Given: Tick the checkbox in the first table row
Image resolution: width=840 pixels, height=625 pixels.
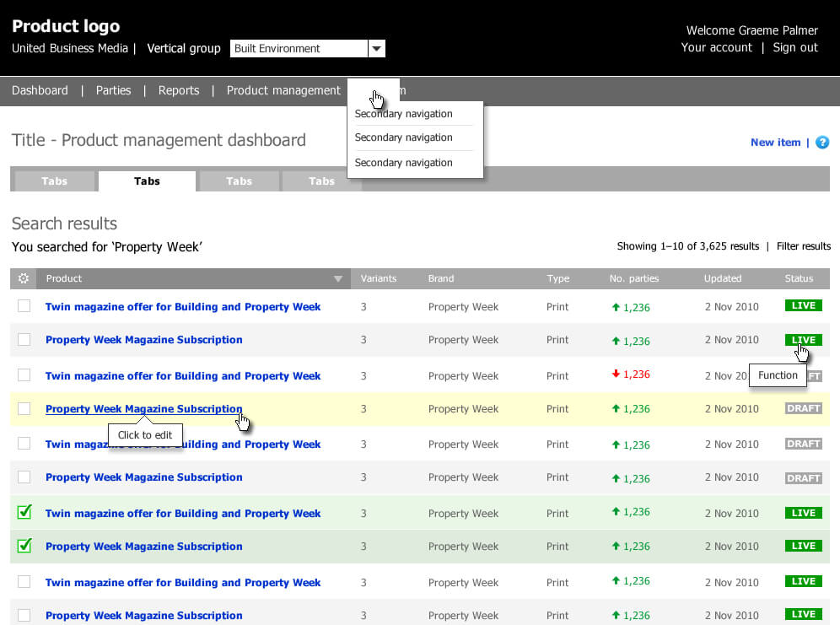Looking at the screenshot, I should (24, 305).
